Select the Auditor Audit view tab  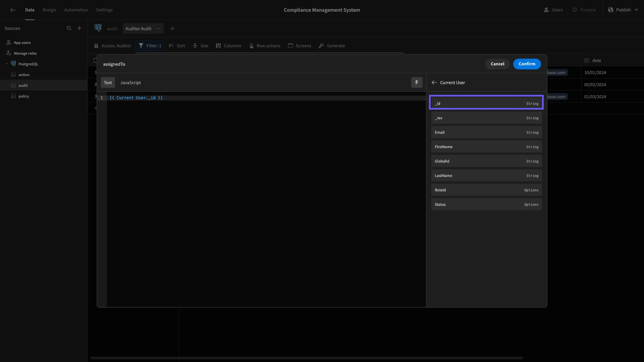[x=138, y=29]
